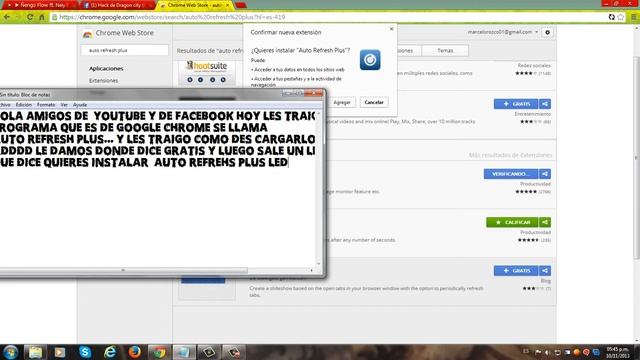Click the first GRATIS install button

click(516, 104)
